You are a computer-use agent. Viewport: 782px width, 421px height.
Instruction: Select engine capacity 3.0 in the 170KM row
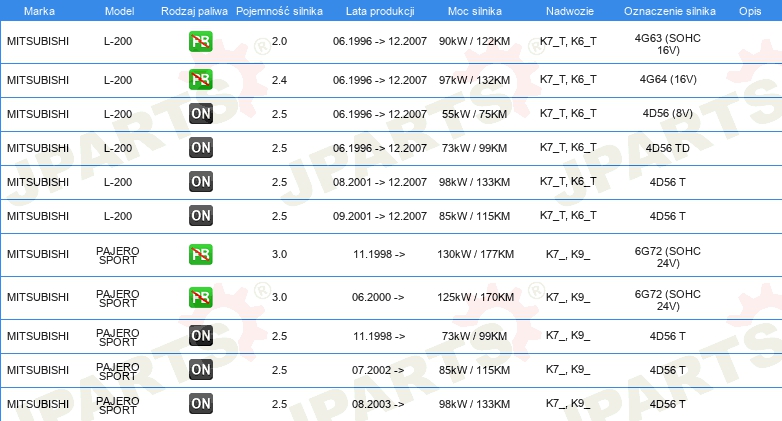(279, 297)
